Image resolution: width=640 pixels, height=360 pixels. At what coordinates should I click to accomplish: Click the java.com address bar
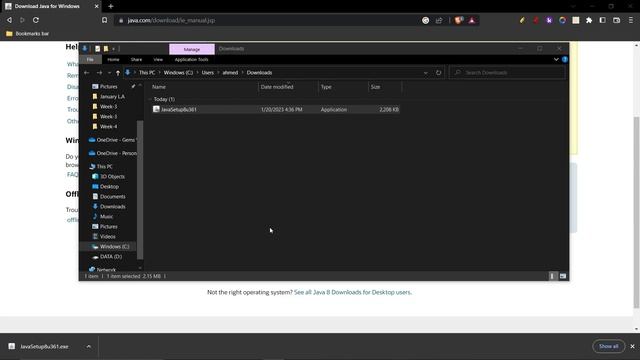(x=269, y=20)
